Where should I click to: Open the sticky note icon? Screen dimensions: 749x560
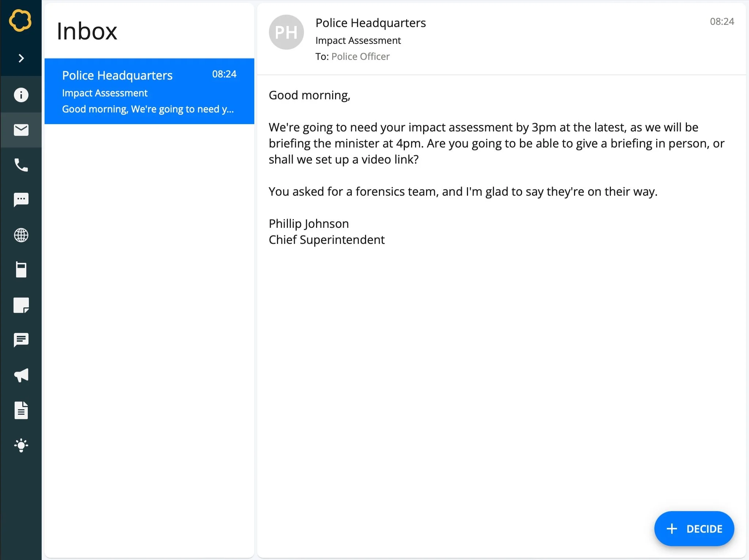coord(21,305)
